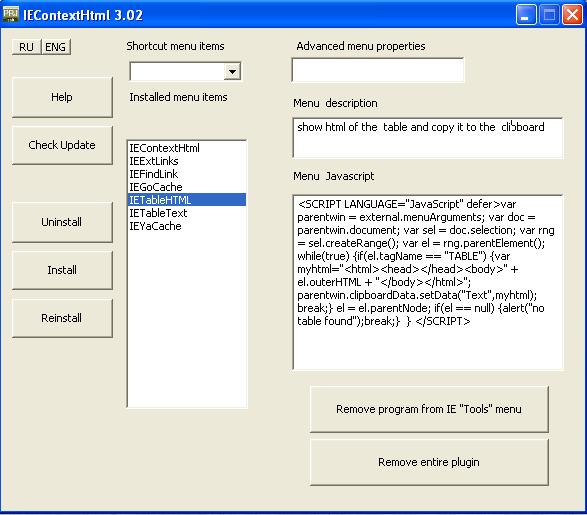Image resolution: width=587 pixels, height=515 pixels.
Task: Select IETableText in installed items list
Action: [x=186, y=213]
